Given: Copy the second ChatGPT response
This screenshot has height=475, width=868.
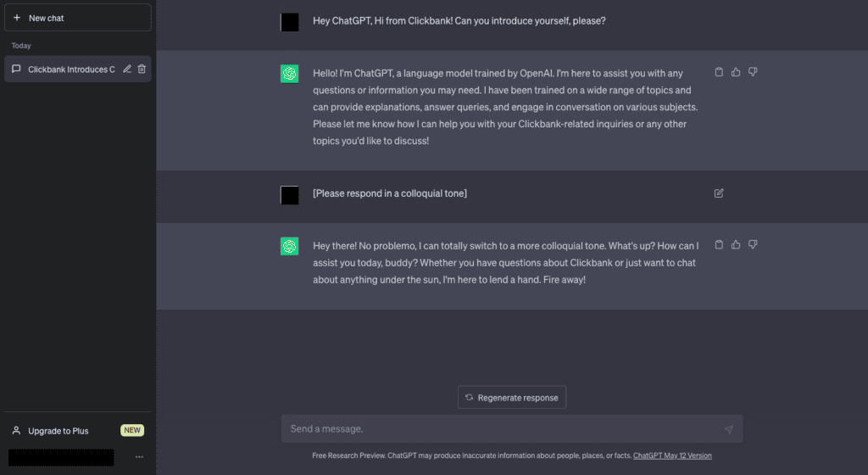Looking at the screenshot, I should click(x=719, y=244).
